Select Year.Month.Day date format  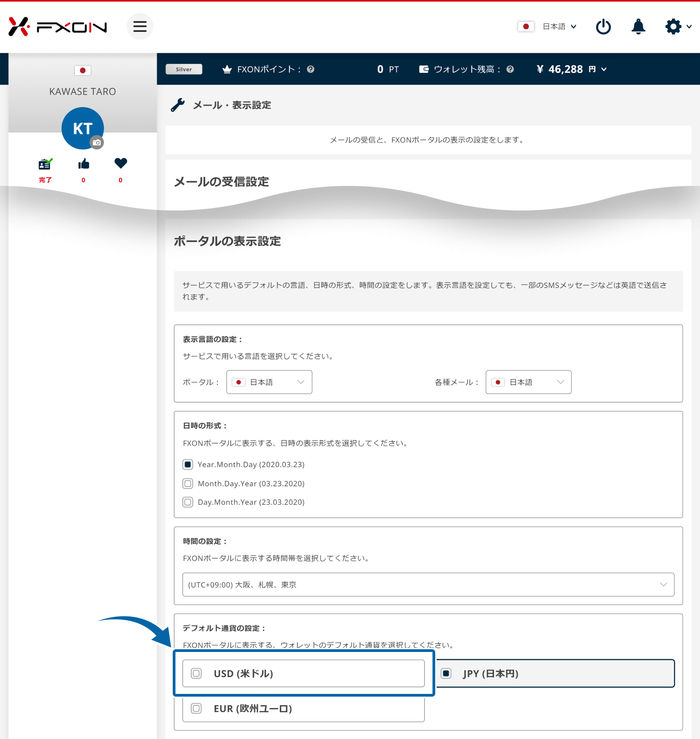click(188, 464)
